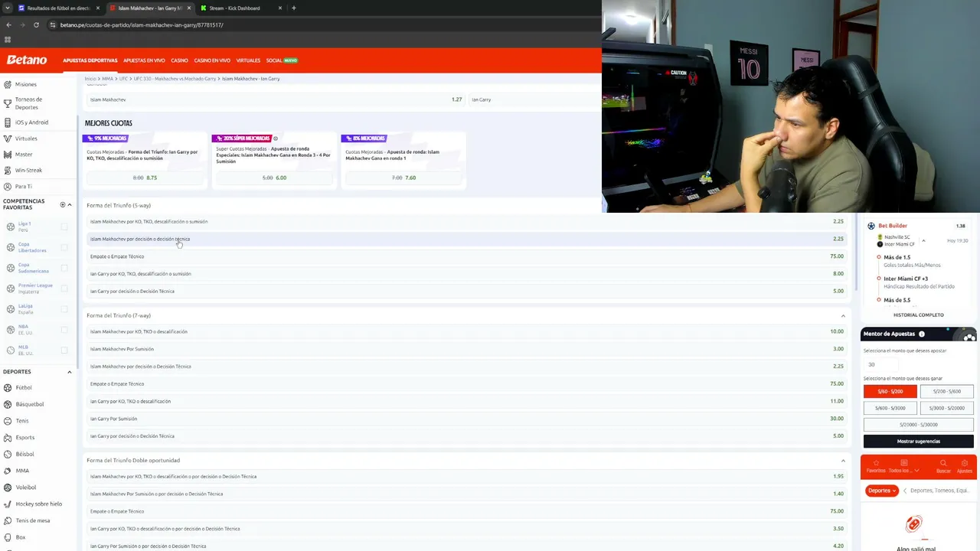Open the iOS y Android phone icon
Image resolution: width=980 pixels, height=551 pixels.
7,122
